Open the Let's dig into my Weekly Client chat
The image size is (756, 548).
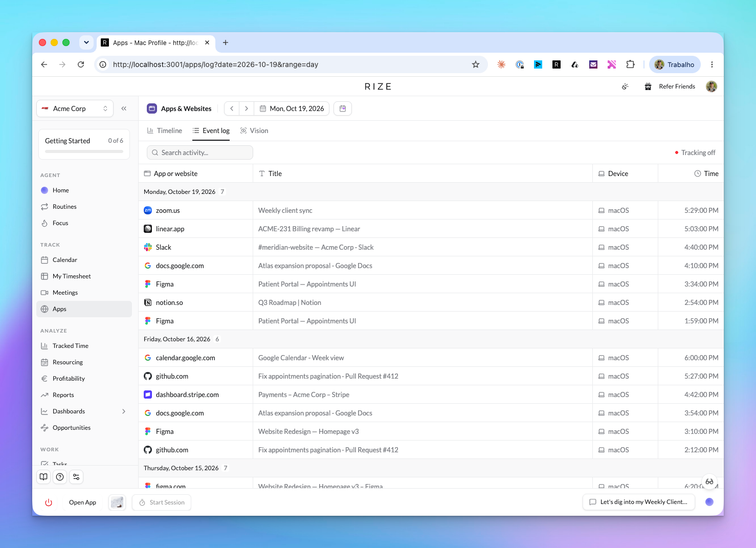pyautogui.click(x=638, y=502)
